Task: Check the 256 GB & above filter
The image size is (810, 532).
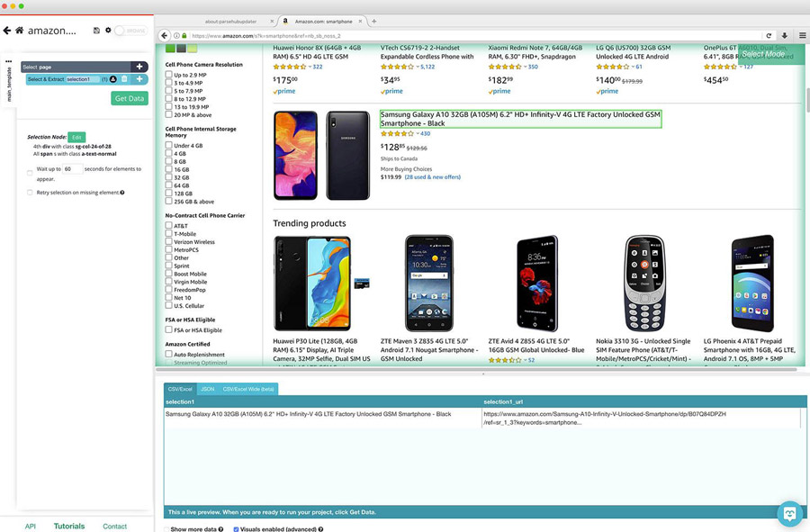Action: 169,201
